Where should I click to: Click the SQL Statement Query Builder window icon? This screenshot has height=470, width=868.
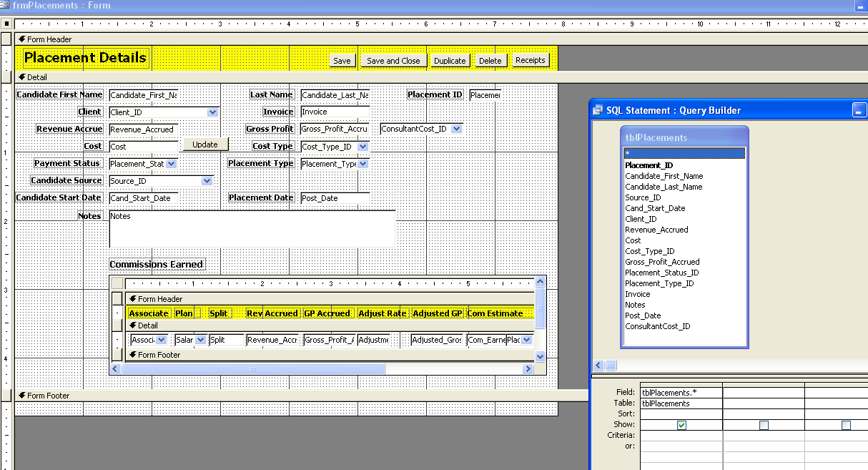(x=598, y=110)
